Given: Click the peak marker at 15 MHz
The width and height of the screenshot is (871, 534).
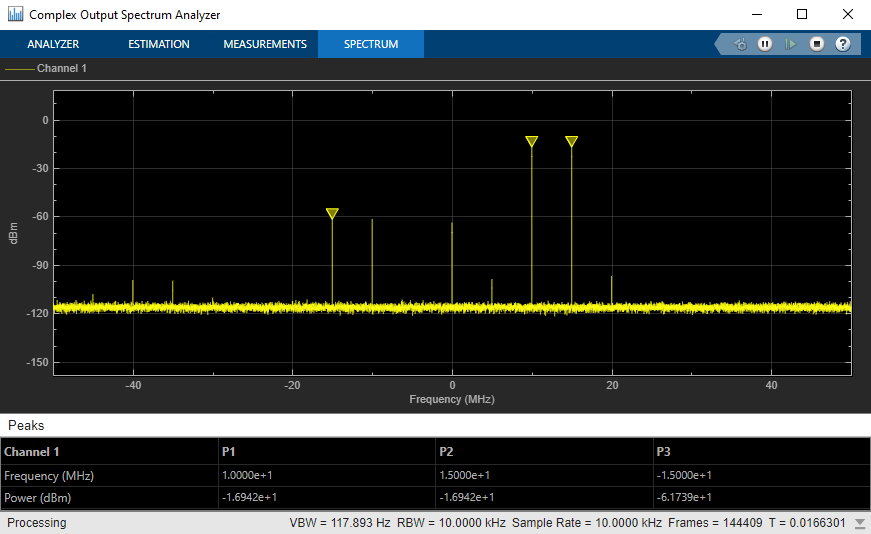Looking at the screenshot, I should point(572,141).
